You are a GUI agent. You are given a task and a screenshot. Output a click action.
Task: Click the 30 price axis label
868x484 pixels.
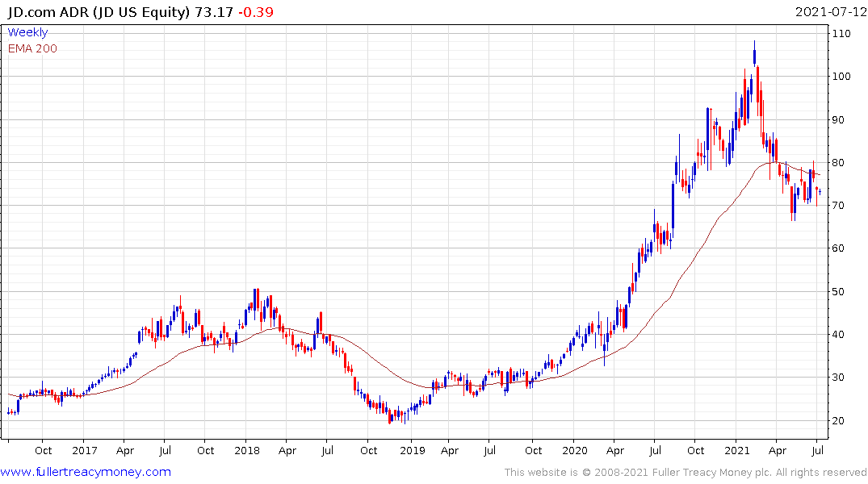click(839, 378)
